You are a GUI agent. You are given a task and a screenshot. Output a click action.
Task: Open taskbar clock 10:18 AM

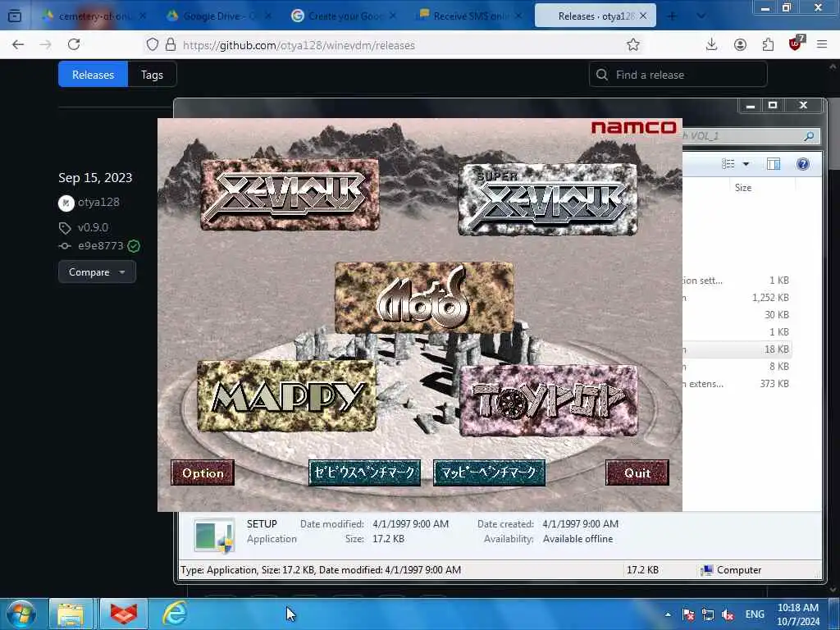(798, 614)
